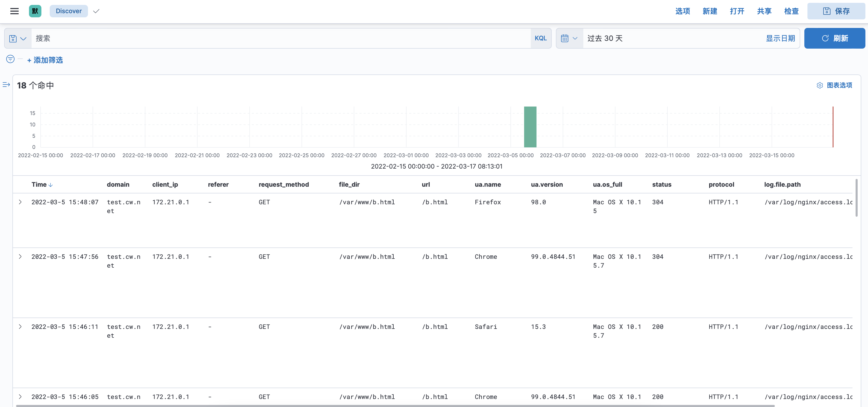Screen dimensions: 868x407
Task: Sort by Time column header
Action: [42, 184]
